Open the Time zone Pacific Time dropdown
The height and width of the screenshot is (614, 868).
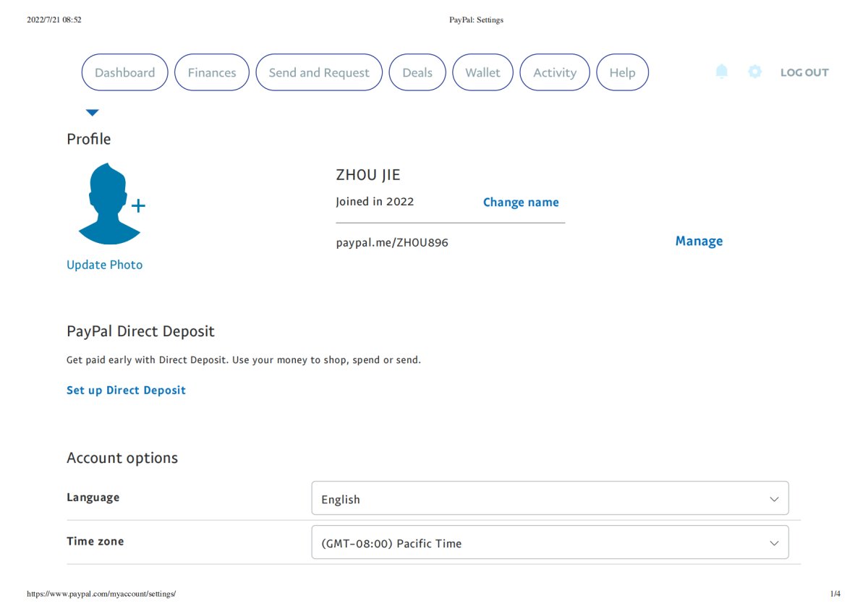[x=550, y=542]
